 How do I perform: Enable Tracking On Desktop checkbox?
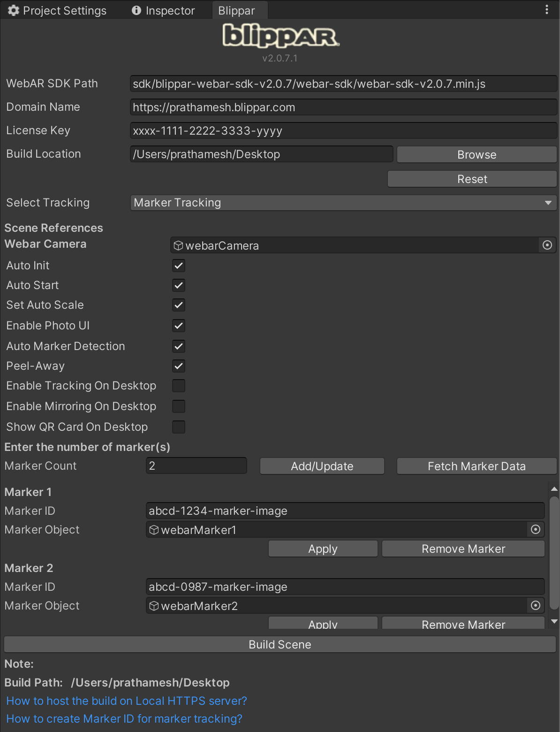tap(179, 386)
